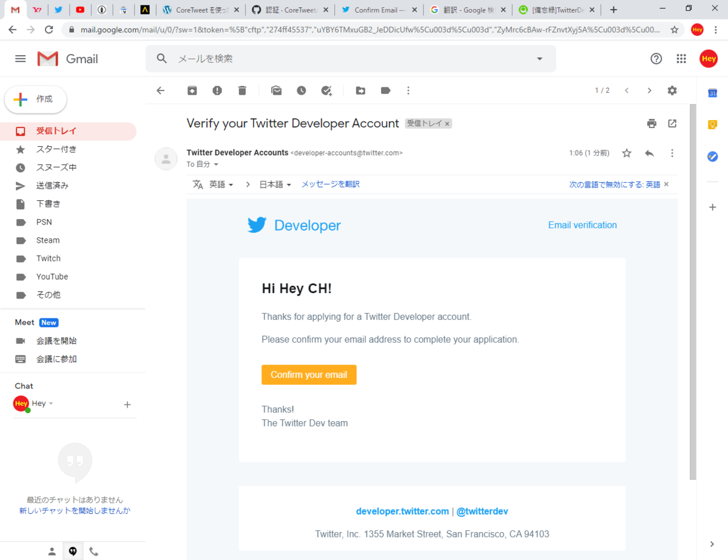The height and width of the screenshot is (560, 728).
Task: Expand recipient details next to To 自分
Action: click(216, 164)
